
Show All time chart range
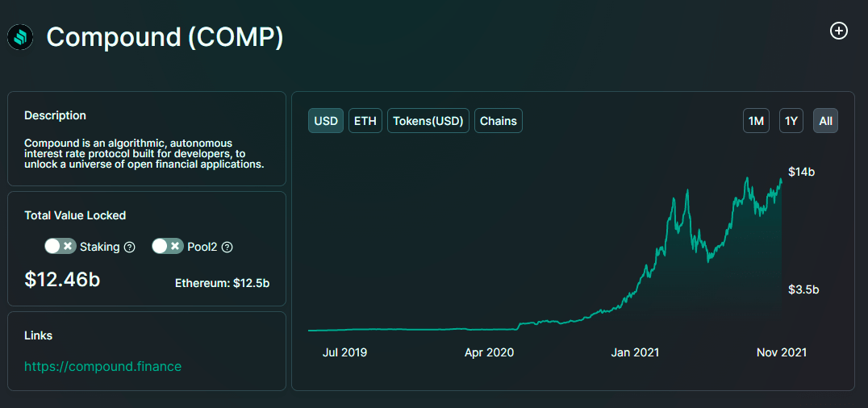pyautogui.click(x=826, y=121)
